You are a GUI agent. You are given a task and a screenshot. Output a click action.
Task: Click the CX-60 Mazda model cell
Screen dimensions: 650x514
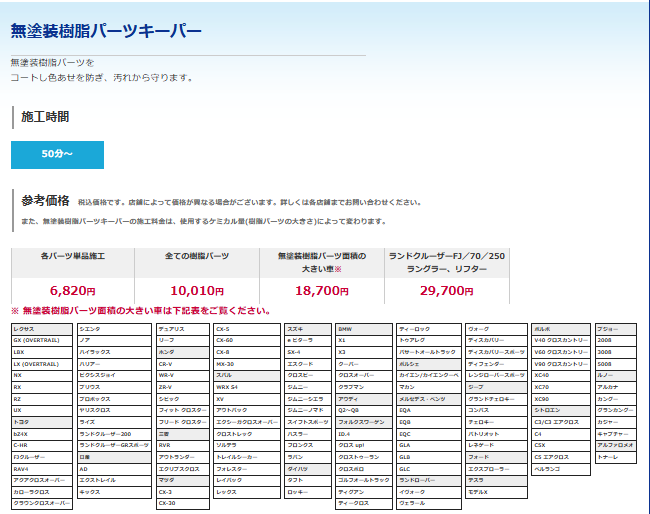point(247,340)
